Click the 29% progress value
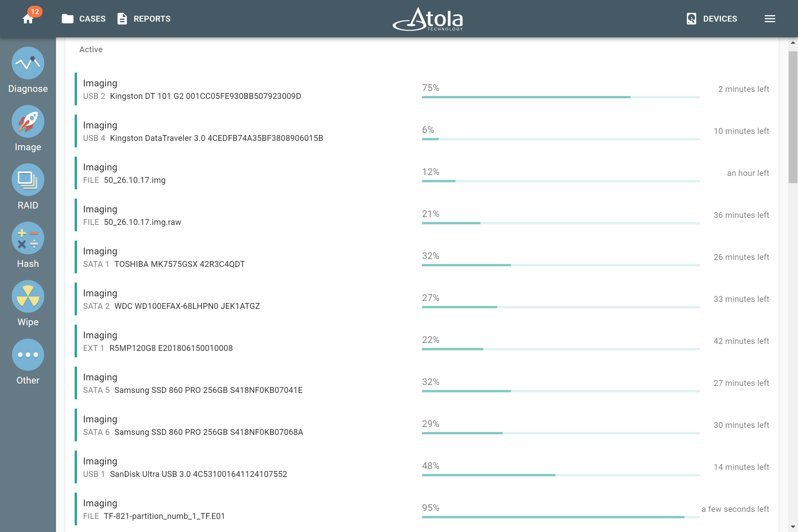 coord(430,424)
